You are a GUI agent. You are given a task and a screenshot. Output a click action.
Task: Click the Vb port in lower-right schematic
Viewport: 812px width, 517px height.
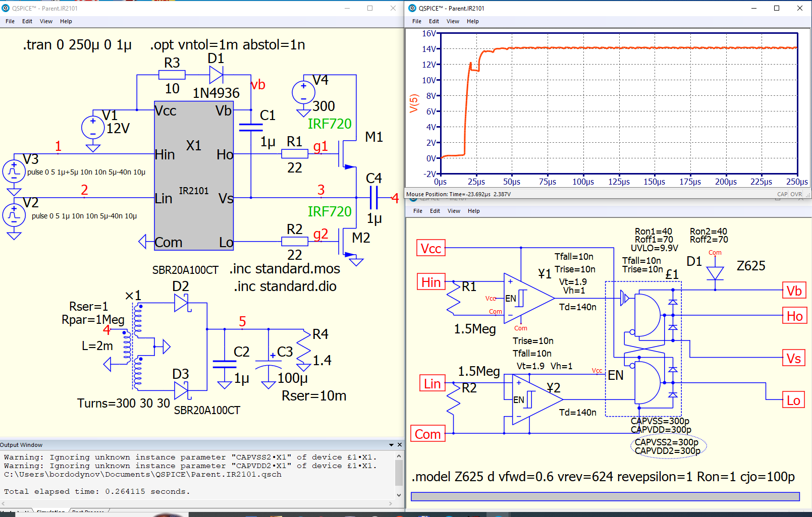[794, 291]
